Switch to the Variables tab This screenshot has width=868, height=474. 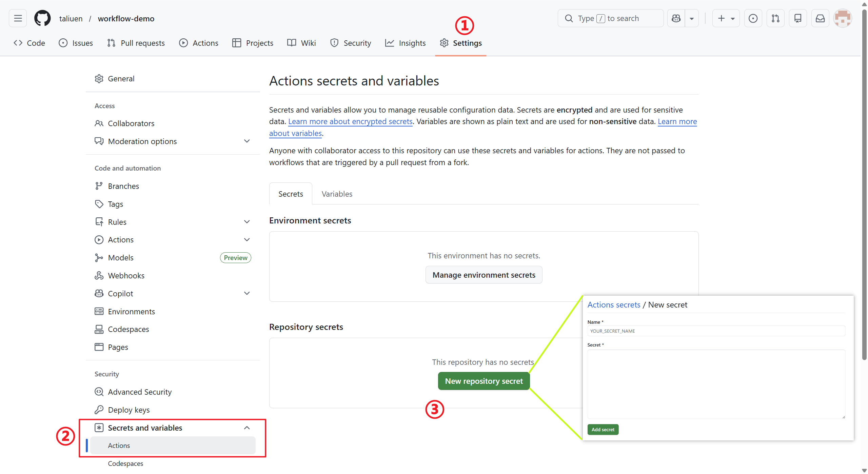pyautogui.click(x=337, y=194)
